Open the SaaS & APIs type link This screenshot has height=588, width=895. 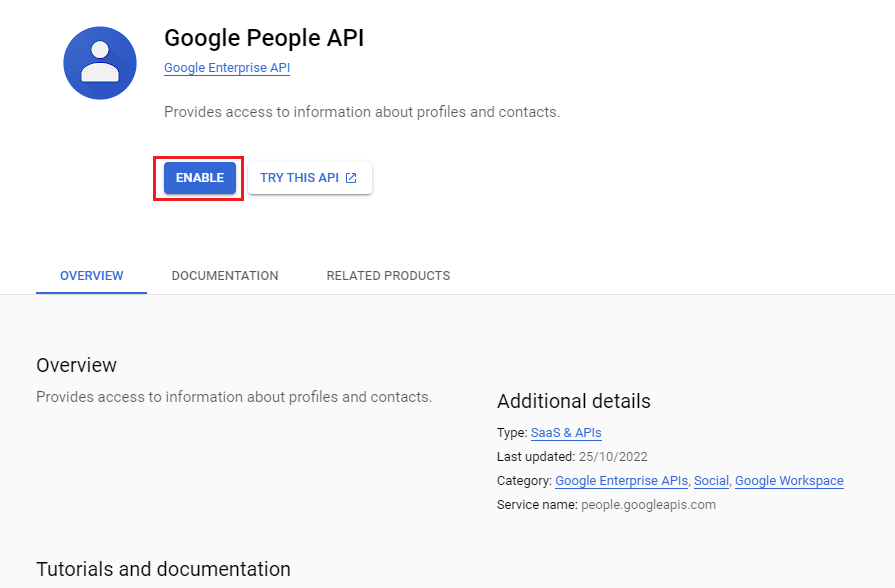(566, 433)
